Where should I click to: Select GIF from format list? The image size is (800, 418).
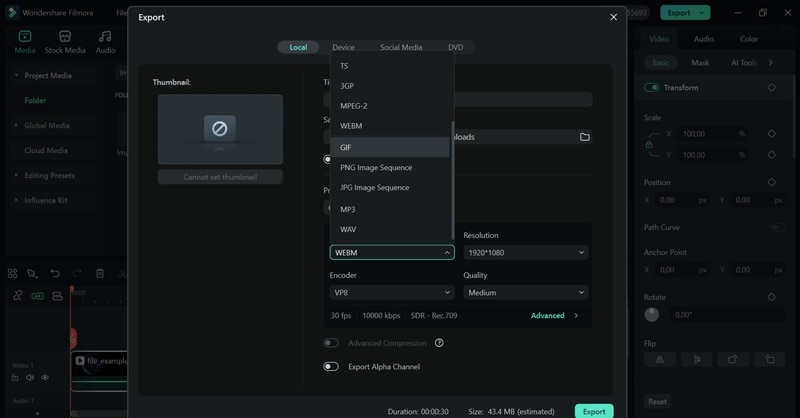390,147
